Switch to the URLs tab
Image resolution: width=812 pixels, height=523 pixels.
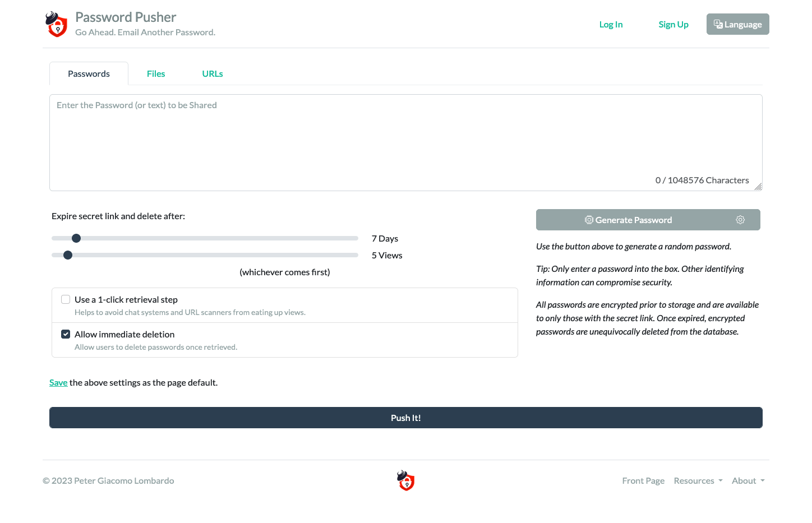point(212,73)
